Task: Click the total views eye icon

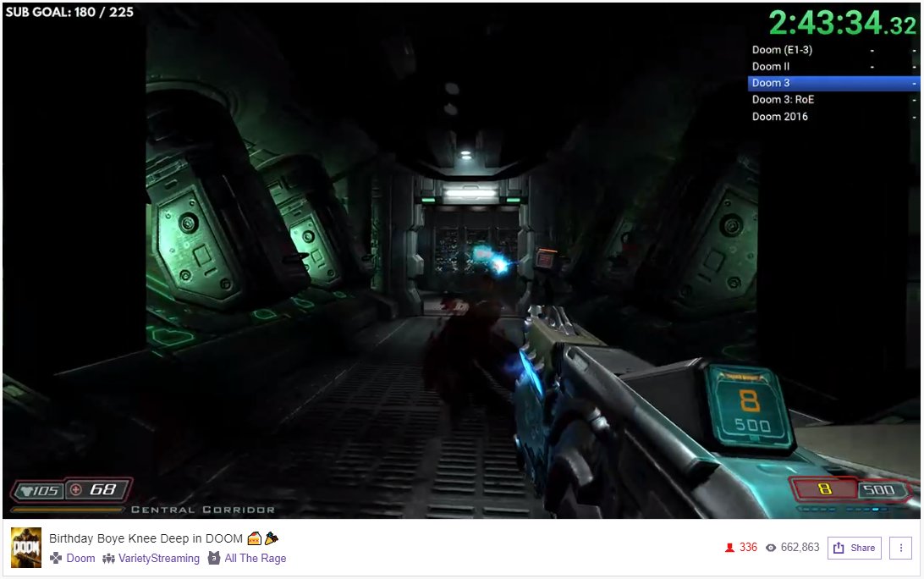Action: 770,548
